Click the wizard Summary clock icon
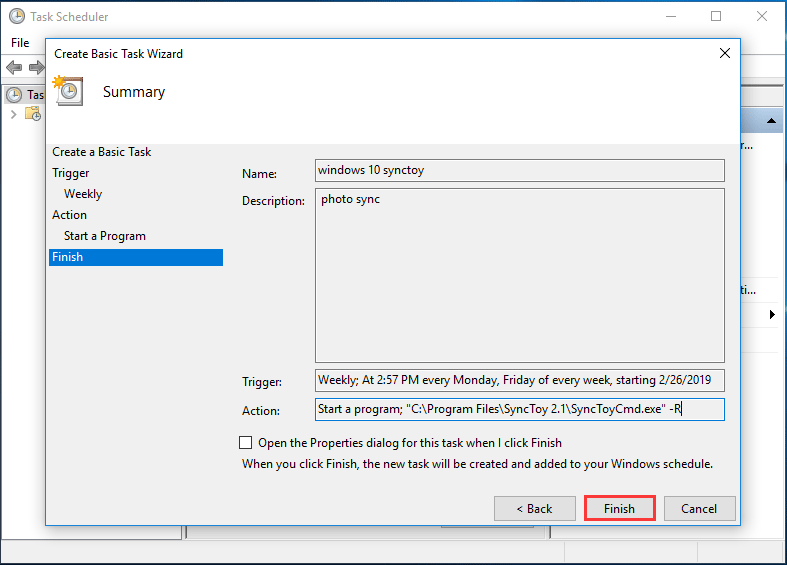This screenshot has height=565, width=787. pos(68,91)
